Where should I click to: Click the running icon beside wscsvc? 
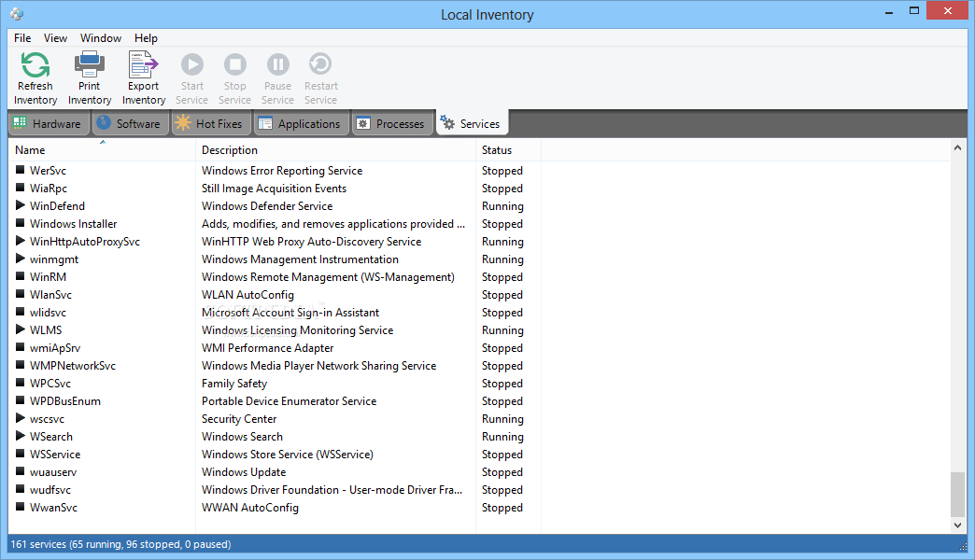coord(21,418)
